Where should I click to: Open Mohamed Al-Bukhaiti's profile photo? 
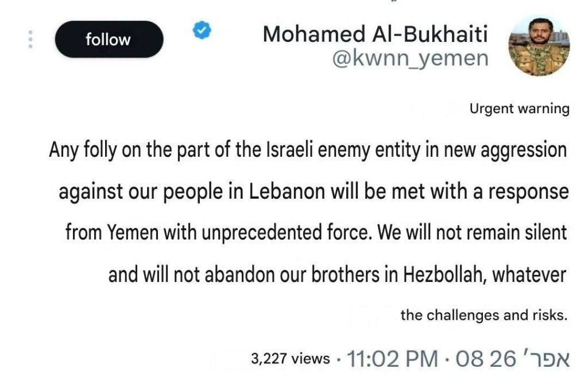tap(540, 47)
